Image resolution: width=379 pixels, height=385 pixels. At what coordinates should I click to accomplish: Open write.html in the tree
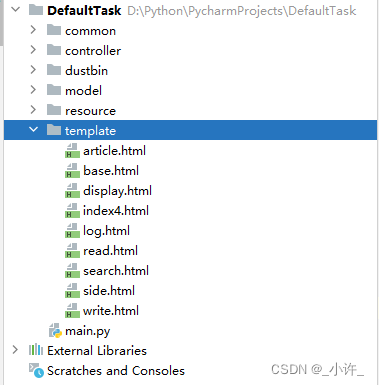click(111, 311)
